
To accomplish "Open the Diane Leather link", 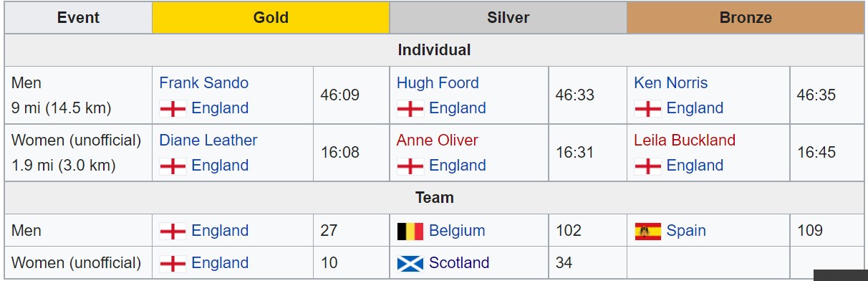I will click(x=208, y=140).
